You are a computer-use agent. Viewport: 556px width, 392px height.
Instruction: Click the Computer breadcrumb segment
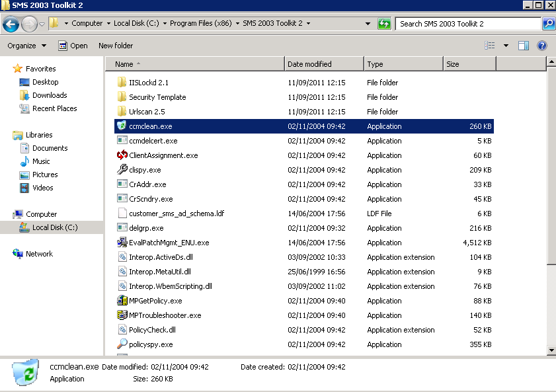87,23
